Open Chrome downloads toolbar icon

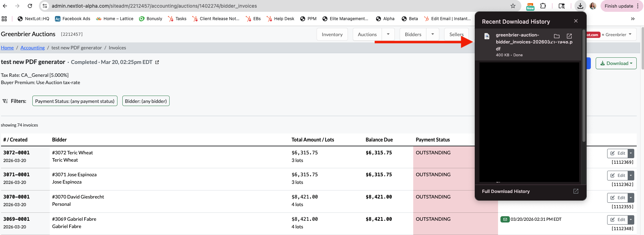point(580,6)
